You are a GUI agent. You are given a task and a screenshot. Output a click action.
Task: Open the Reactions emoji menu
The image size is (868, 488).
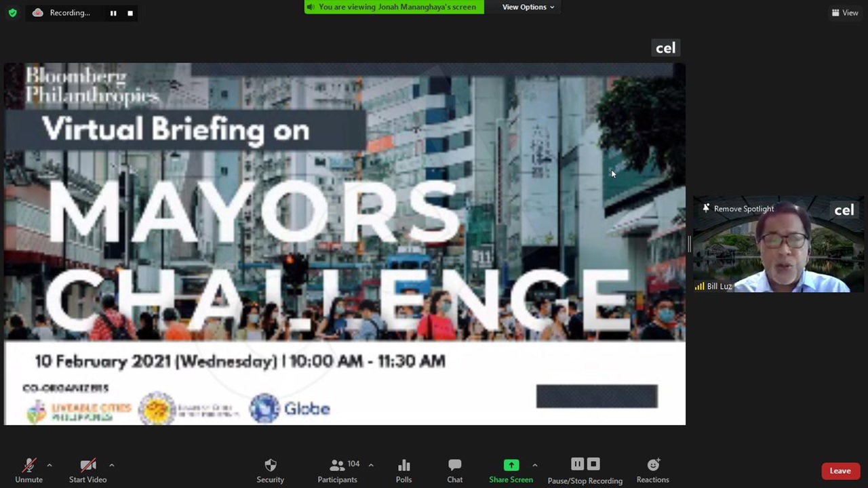(x=652, y=470)
